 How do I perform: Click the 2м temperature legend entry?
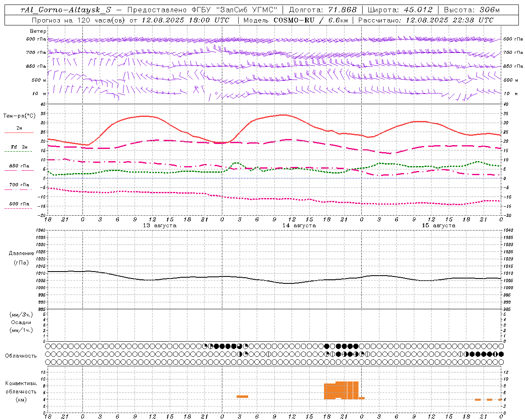pos(19,128)
